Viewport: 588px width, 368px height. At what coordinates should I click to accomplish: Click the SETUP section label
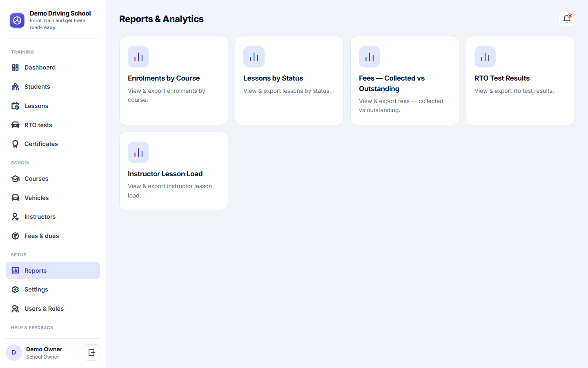(19, 255)
